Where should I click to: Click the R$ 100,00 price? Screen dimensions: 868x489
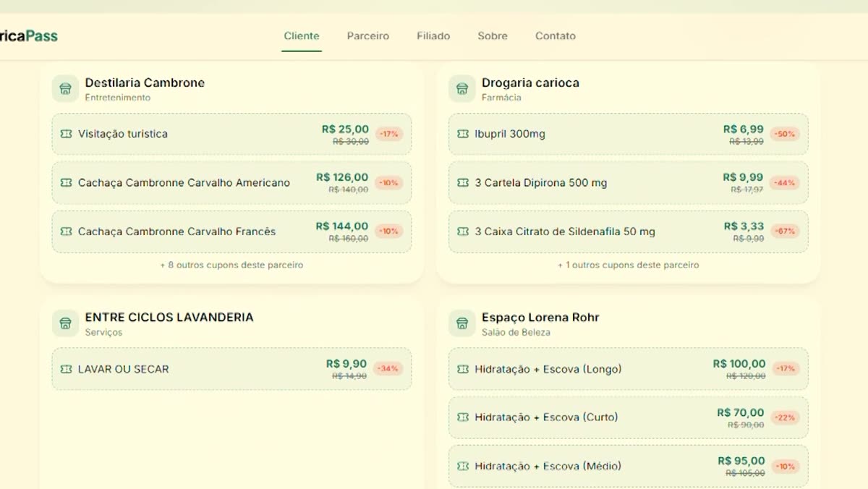point(739,364)
